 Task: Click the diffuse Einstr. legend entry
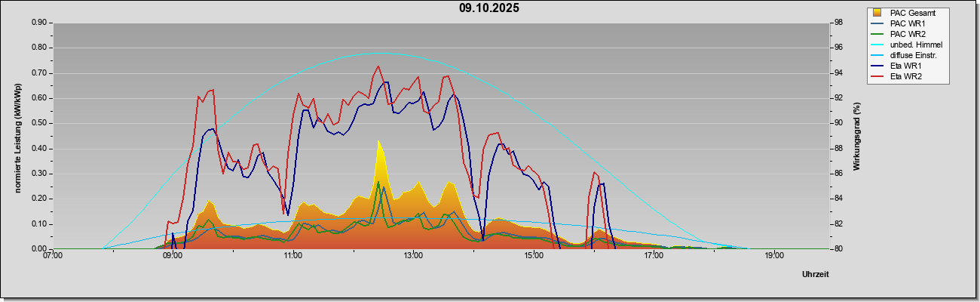click(x=905, y=56)
